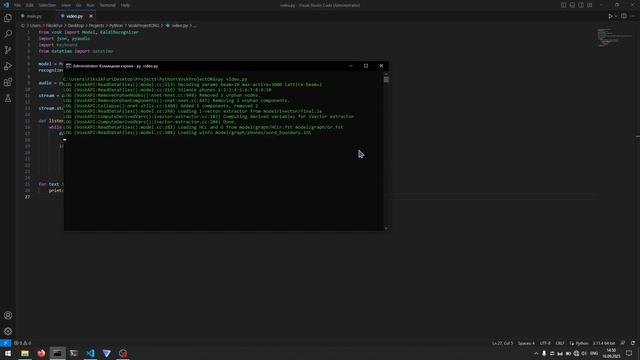Open notifications bell in status bar
Image resolution: width=640 pixels, height=360 pixels.
[633, 343]
